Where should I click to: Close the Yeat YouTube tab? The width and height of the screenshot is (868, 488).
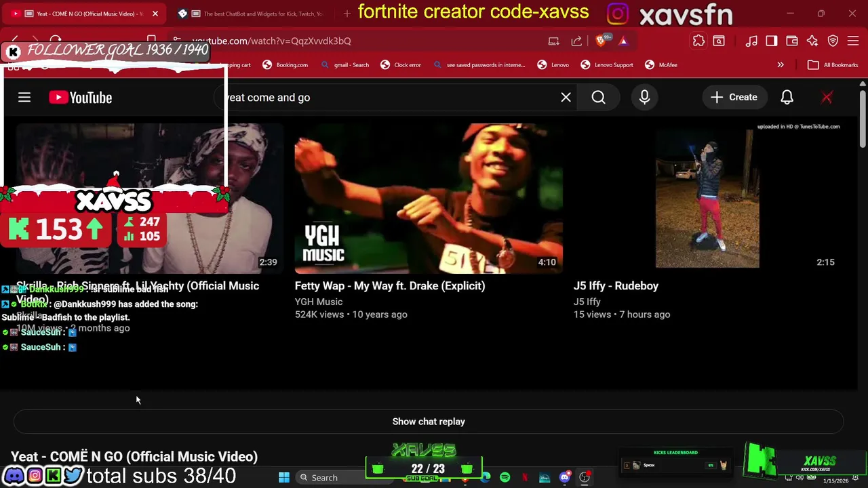click(x=155, y=14)
